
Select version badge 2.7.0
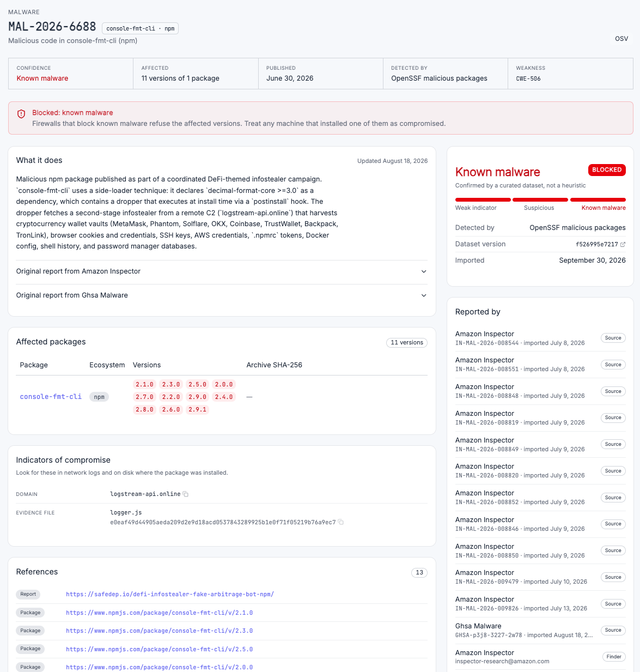click(144, 397)
